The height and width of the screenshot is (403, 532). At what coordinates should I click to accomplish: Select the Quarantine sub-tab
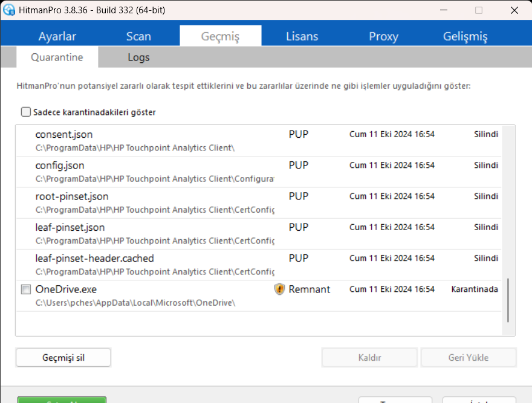(x=57, y=57)
